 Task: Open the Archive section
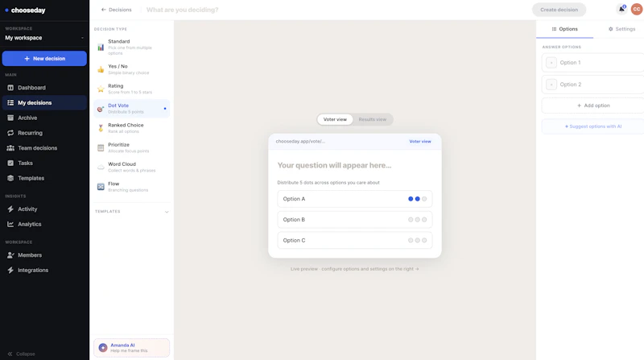pyautogui.click(x=44, y=118)
